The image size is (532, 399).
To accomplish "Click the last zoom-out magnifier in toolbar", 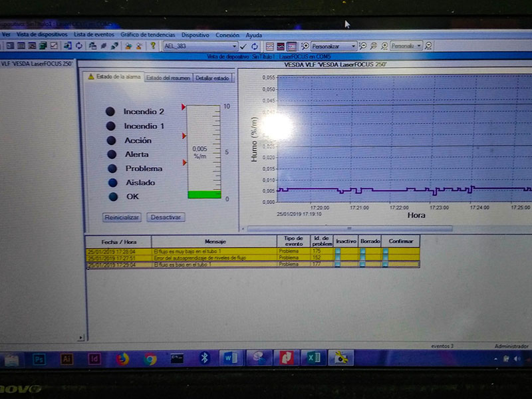I will [428, 45].
